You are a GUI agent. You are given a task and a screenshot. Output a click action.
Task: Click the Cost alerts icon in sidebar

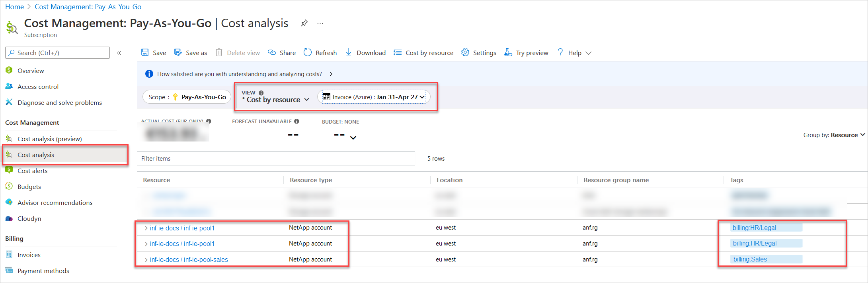(9, 171)
